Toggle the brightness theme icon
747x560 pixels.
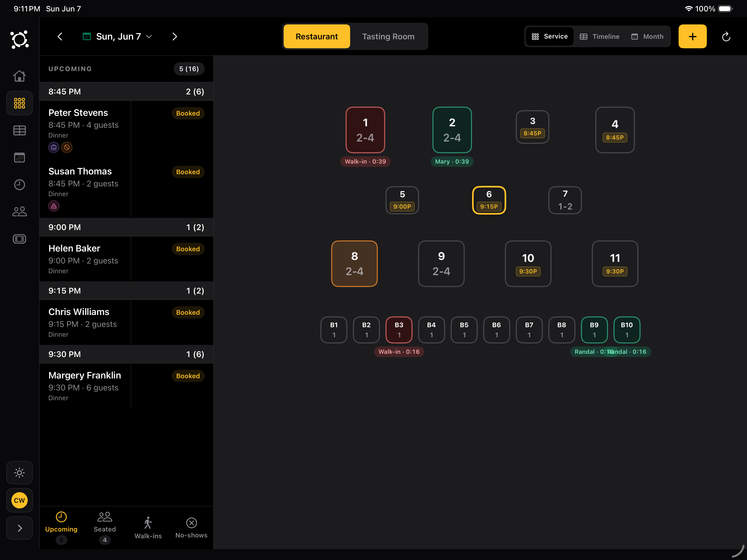(x=19, y=473)
